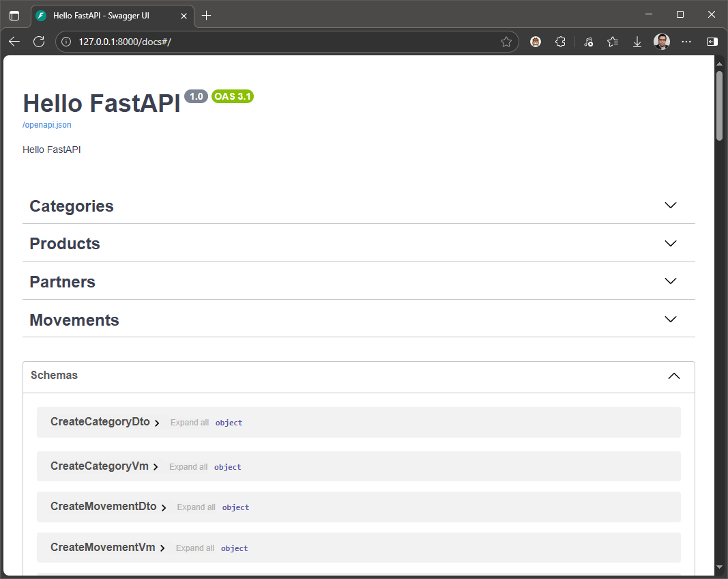The width and height of the screenshot is (728, 579).
Task: Open the tab actions menu icon
Action: [14, 15]
